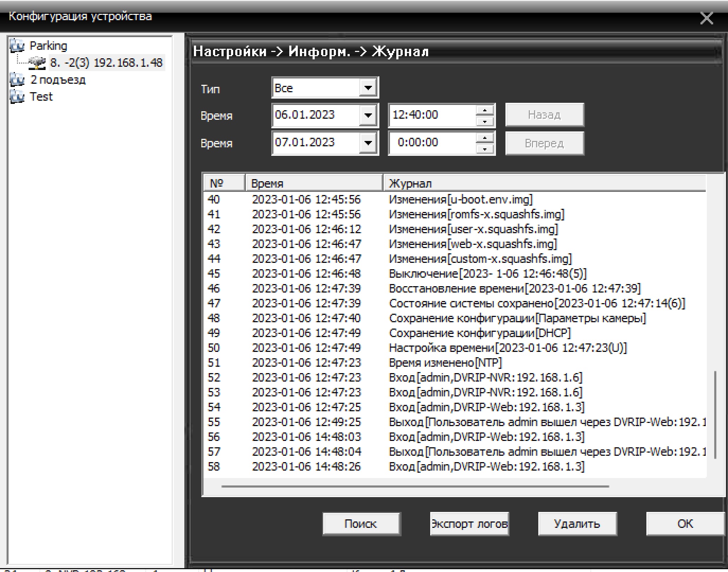The width and height of the screenshot is (728, 572).
Task: Confirm with the OK button
Action: (685, 524)
